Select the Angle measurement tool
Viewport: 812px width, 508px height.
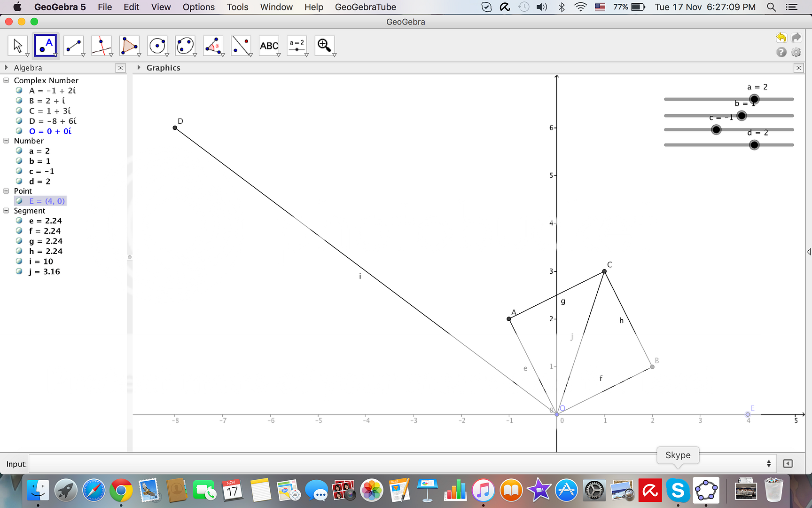[213, 46]
